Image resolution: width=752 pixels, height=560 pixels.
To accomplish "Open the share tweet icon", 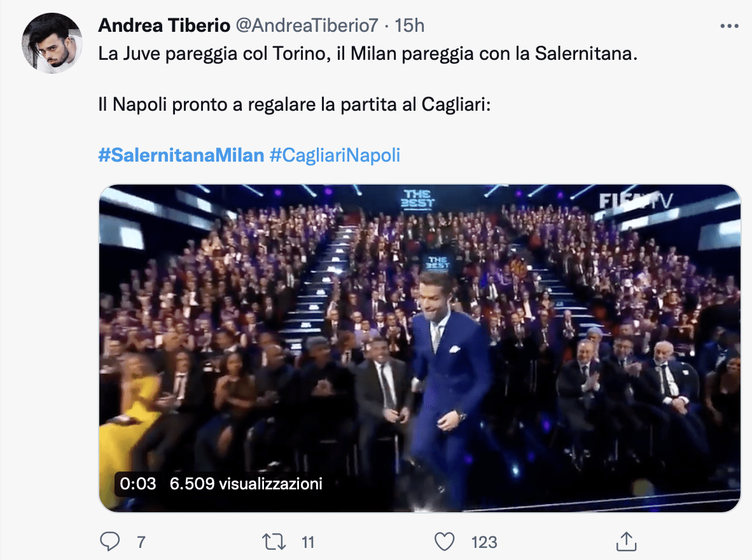I will [627, 542].
